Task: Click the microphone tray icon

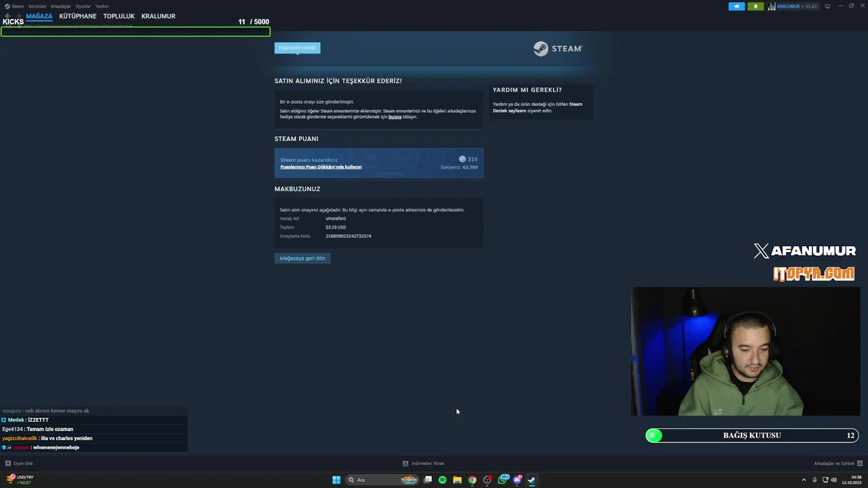Action: coord(814,480)
